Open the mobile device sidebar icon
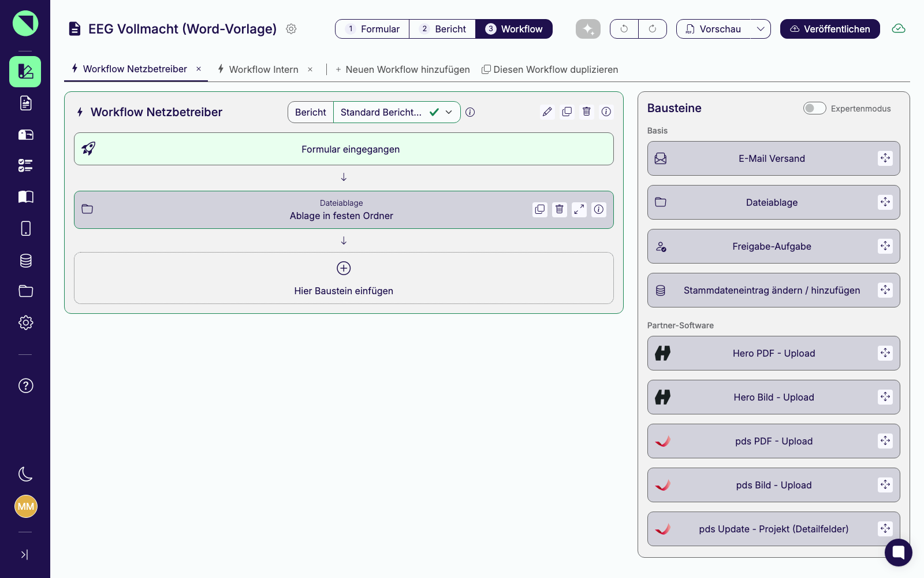 click(25, 228)
